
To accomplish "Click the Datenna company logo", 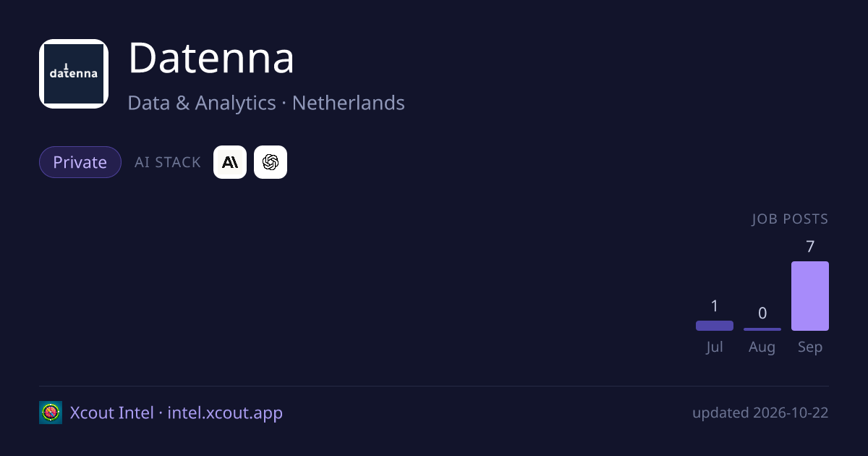I will pyautogui.click(x=74, y=74).
